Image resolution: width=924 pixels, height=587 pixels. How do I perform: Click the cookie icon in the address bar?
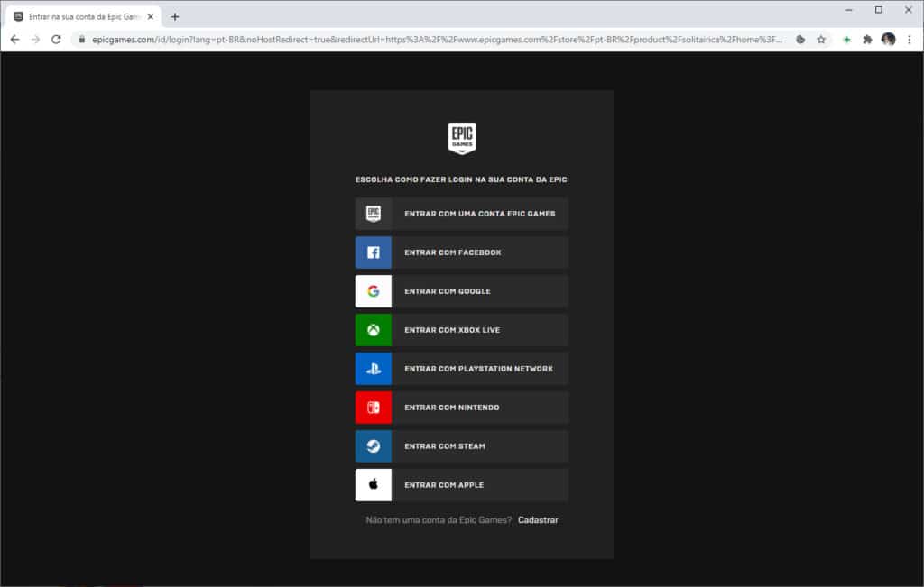click(x=800, y=40)
